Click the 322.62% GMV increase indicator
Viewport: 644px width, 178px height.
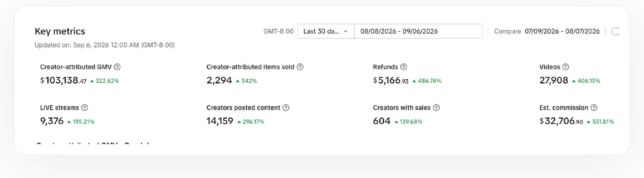[104, 81]
